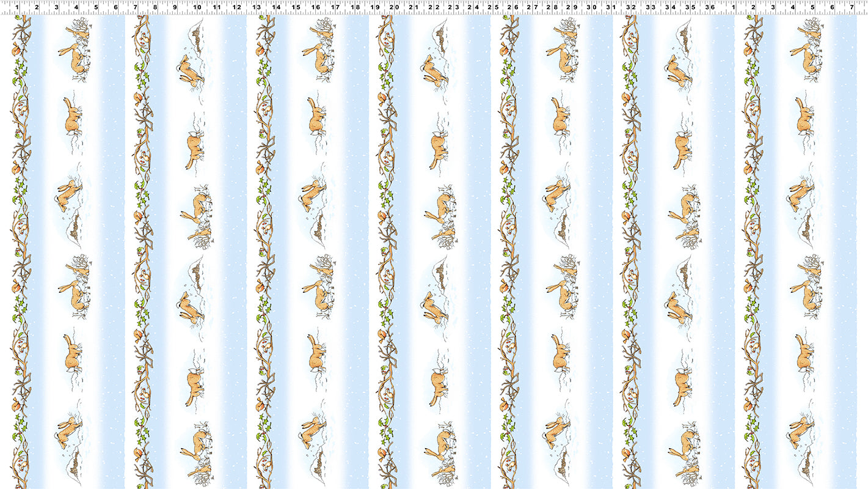The height and width of the screenshot is (489, 868).
Task: Select ruler label 34
Action: pyautogui.click(x=671, y=7)
